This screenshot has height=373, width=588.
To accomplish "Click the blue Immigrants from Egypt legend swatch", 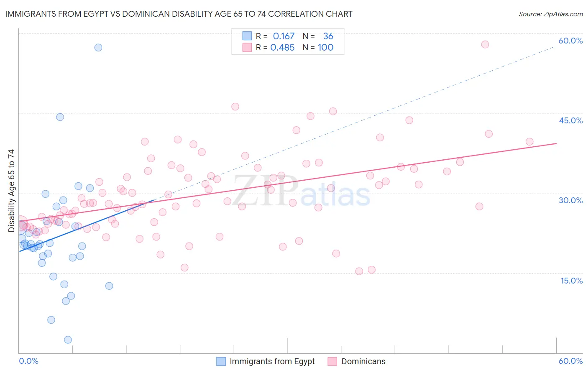I will pos(221,361).
